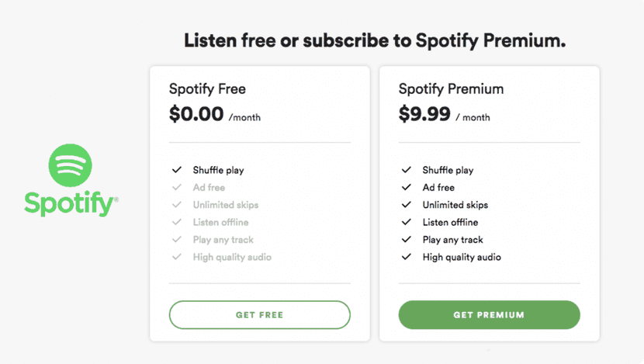The width and height of the screenshot is (644, 364).
Task: Select the Spotify Premium plan title
Action: [451, 89]
